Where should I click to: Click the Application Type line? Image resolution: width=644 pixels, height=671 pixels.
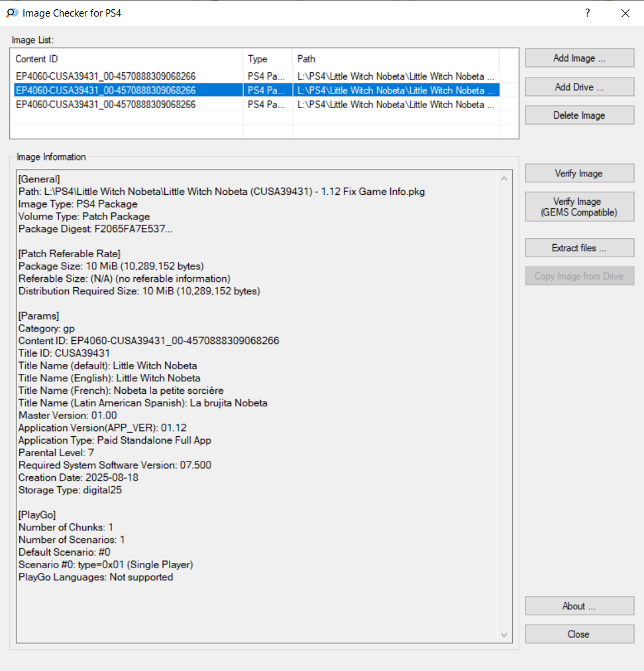pyautogui.click(x=115, y=440)
